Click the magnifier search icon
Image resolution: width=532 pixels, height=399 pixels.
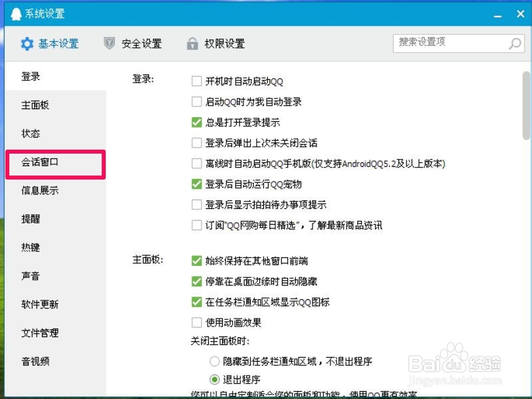pyautogui.click(x=515, y=44)
